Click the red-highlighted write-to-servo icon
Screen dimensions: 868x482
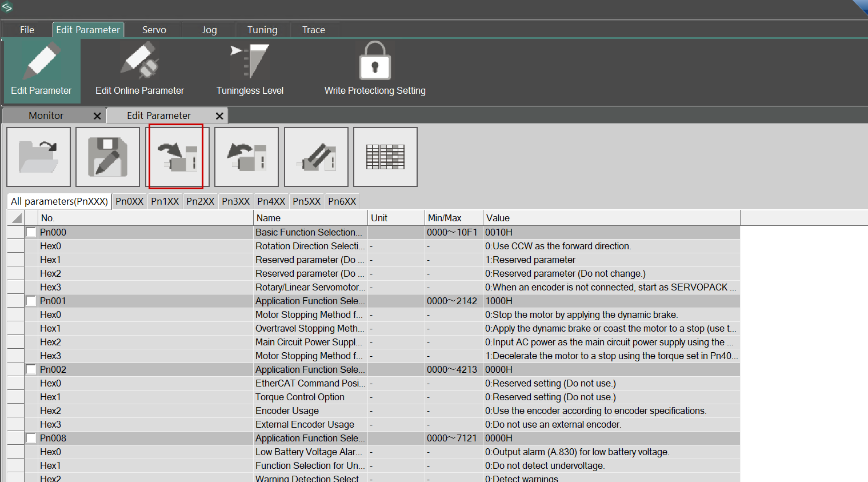tap(177, 157)
